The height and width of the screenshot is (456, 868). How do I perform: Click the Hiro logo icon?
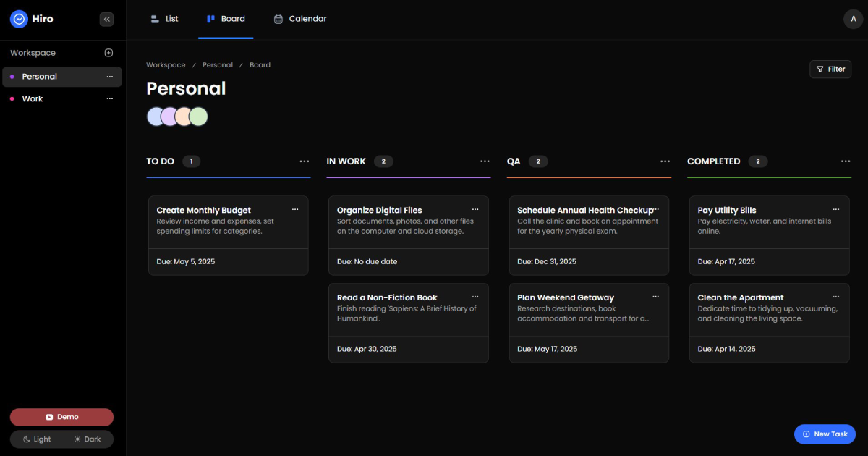[x=19, y=19]
